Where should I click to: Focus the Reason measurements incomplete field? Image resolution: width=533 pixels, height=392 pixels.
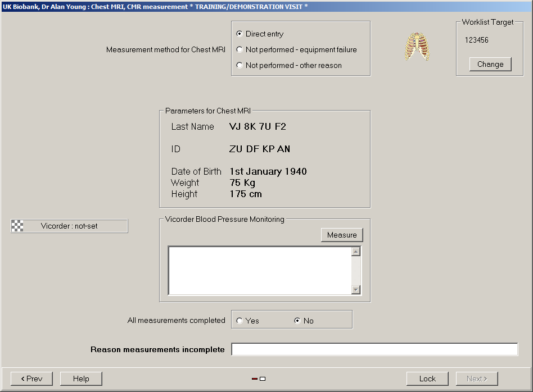374,349
